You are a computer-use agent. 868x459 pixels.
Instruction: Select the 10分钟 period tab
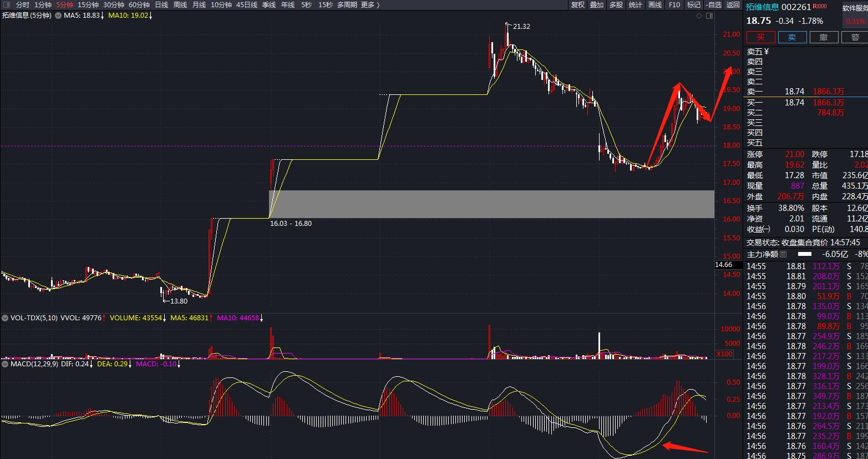[221, 4]
